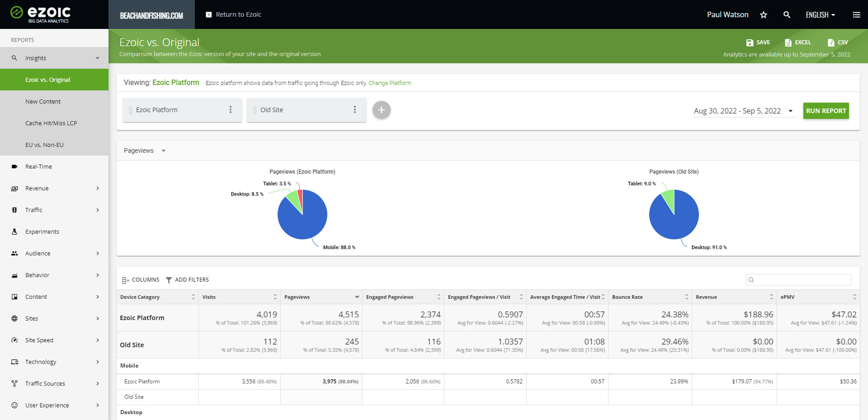Screen dimensions: 868x420
Task: Open search via the magnifier icon in header
Action: pos(787,15)
